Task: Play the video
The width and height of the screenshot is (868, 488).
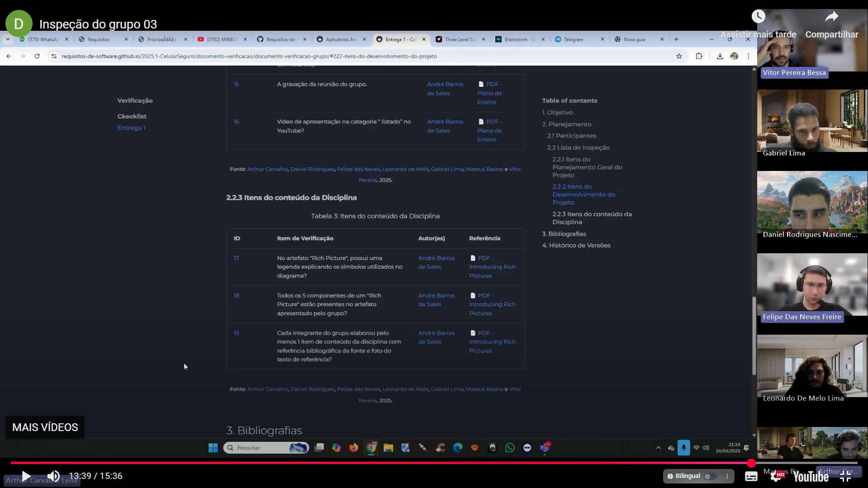Action: [x=26, y=476]
